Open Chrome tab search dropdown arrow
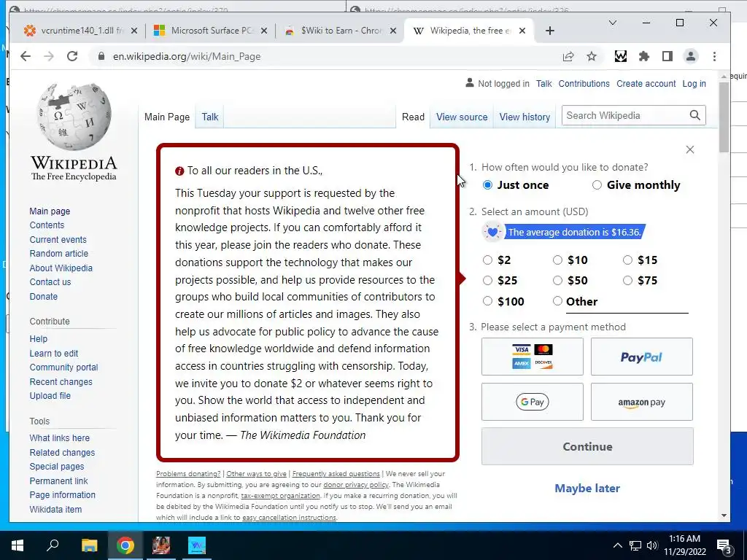 tap(613, 23)
